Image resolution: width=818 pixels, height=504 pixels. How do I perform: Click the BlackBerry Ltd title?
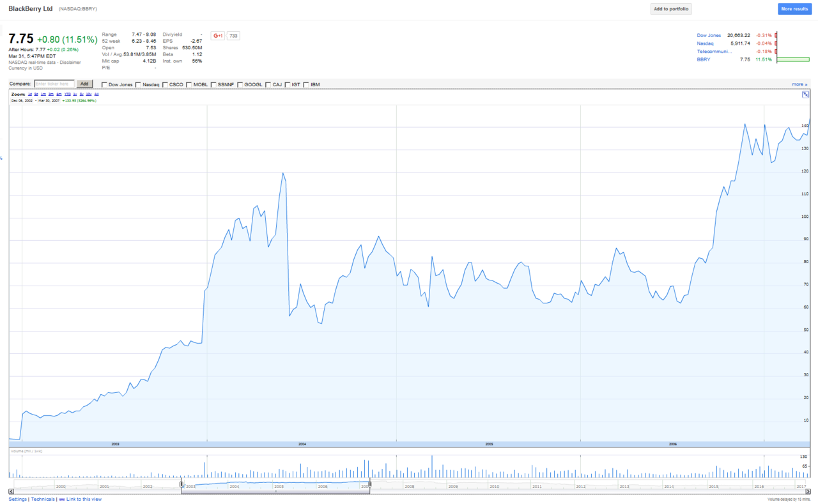pyautogui.click(x=31, y=9)
